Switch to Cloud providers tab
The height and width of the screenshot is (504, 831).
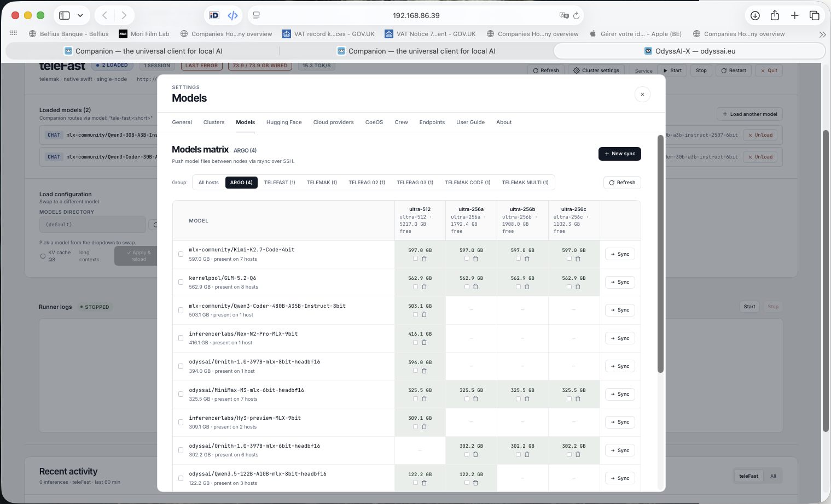[333, 122]
